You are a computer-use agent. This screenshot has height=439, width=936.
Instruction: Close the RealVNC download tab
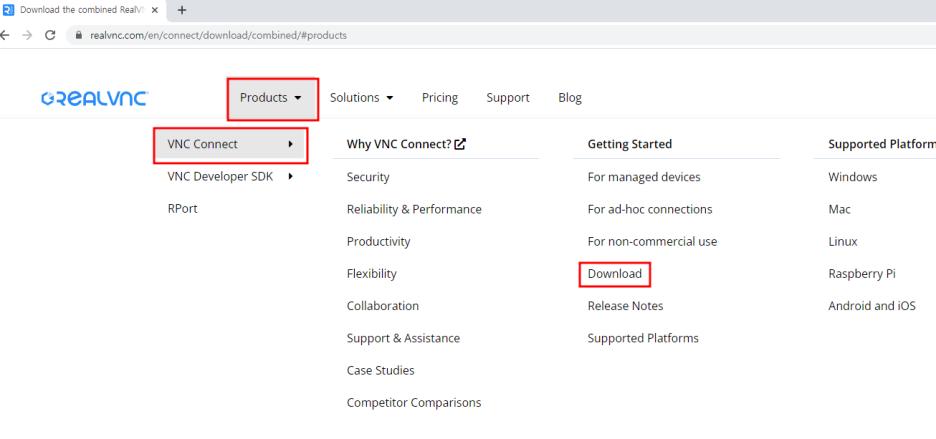click(x=155, y=10)
